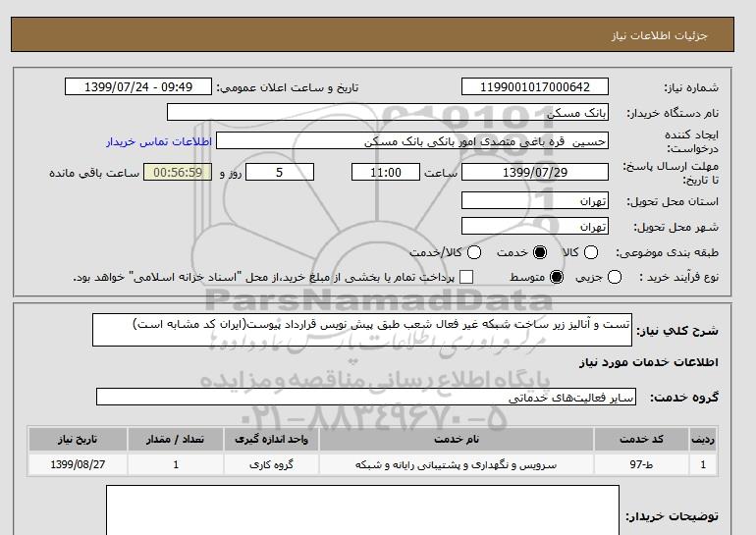The image size is (756, 535).
Task: Tick the اسناد خزانه اسلامی payment checkbox
Action: tap(466, 277)
